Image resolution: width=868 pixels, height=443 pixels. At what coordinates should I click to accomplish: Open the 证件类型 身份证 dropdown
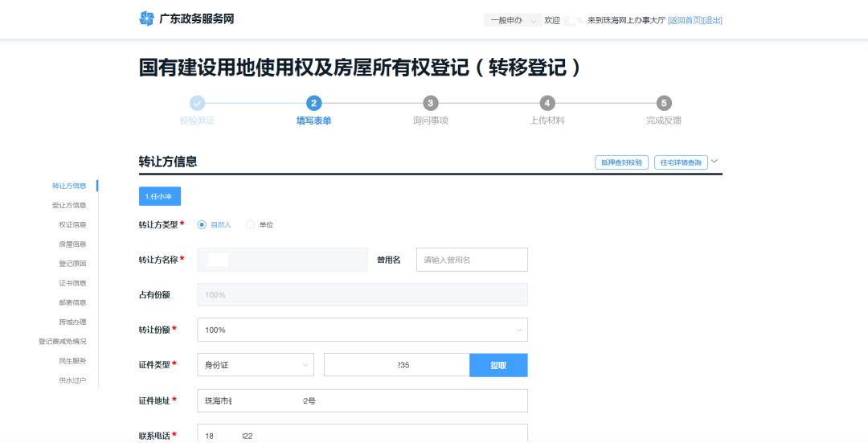click(x=256, y=365)
